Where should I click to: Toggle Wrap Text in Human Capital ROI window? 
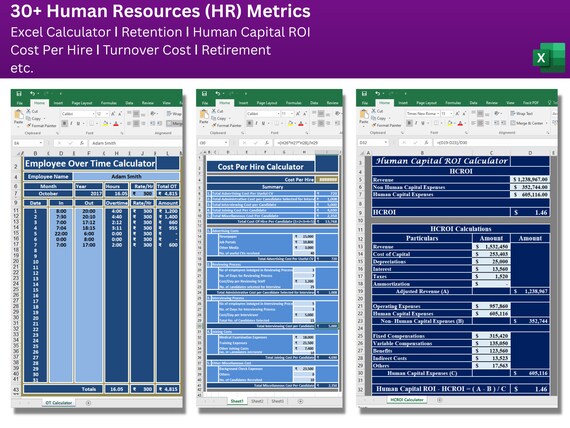[x=522, y=113]
